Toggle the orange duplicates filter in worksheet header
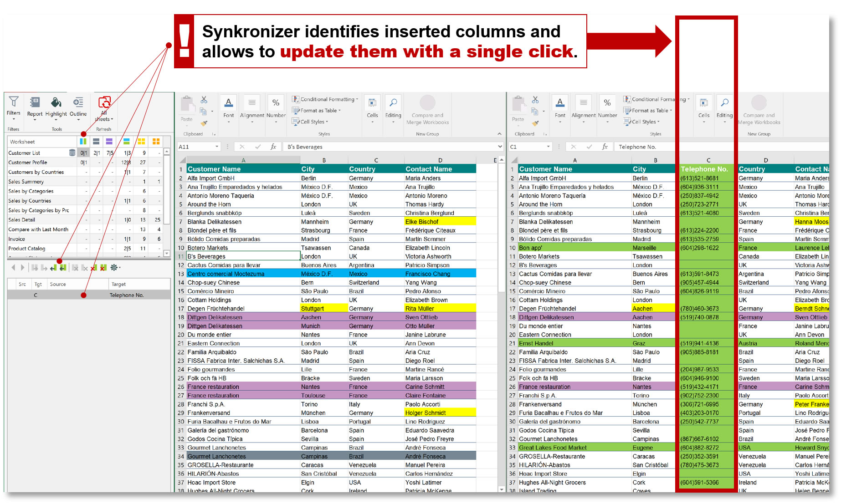 tap(155, 141)
